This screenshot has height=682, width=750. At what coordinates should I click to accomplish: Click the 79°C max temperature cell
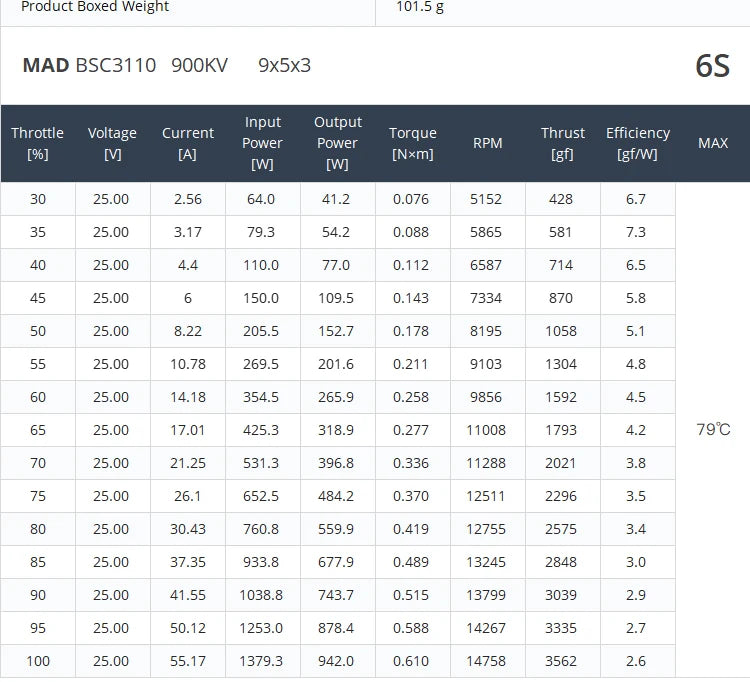pyautogui.click(x=713, y=430)
